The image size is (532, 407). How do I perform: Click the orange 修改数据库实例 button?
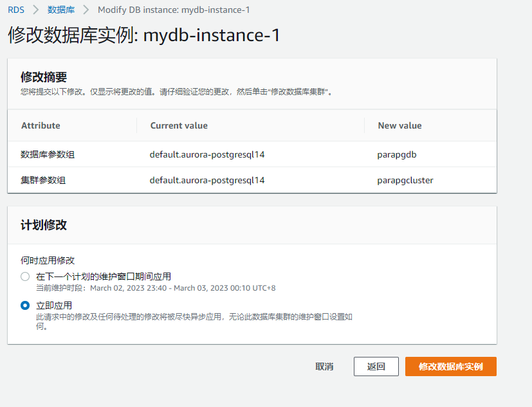click(450, 366)
